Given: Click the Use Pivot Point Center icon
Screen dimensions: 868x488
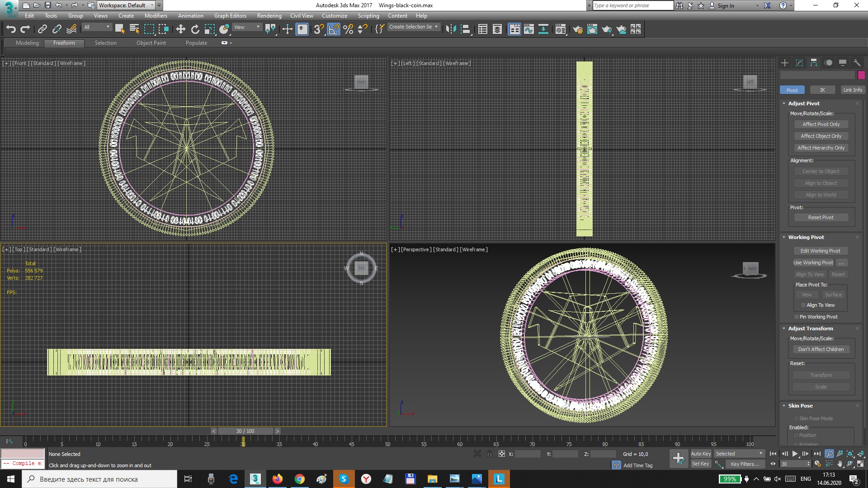Looking at the screenshot, I should 270,29.
